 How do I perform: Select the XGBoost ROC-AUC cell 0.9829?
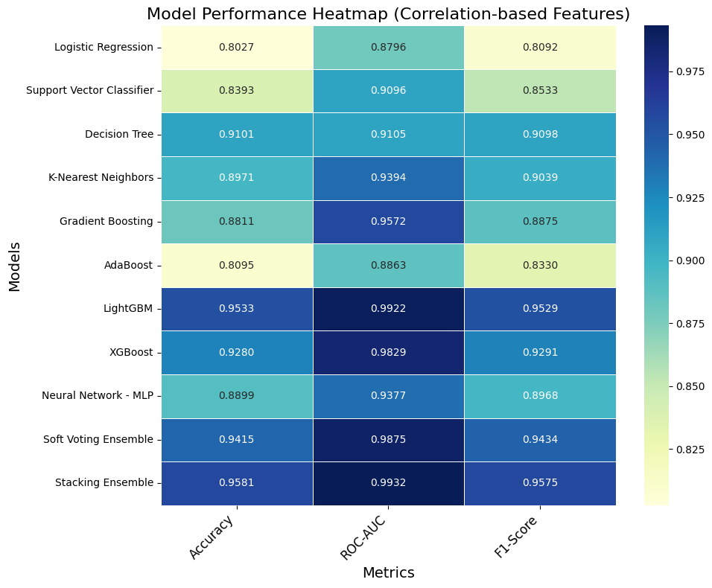[x=388, y=352]
